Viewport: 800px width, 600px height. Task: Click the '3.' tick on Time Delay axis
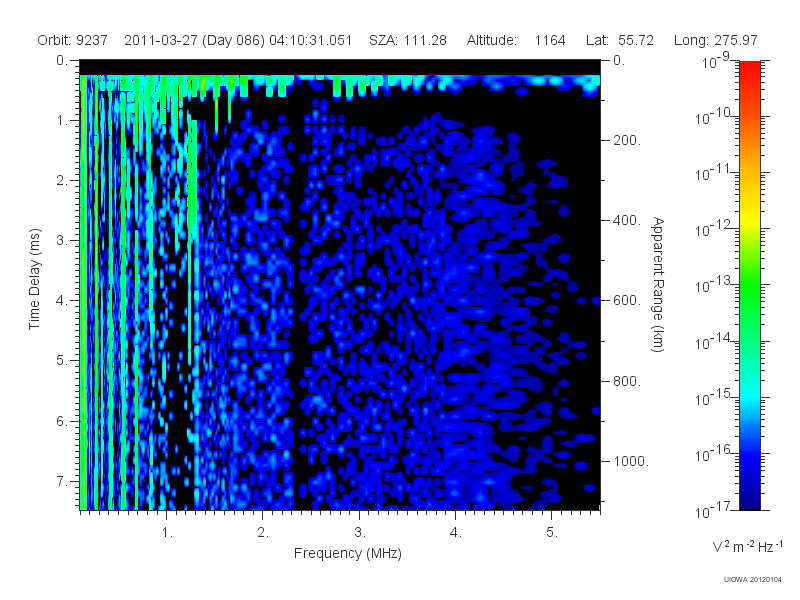(x=62, y=240)
